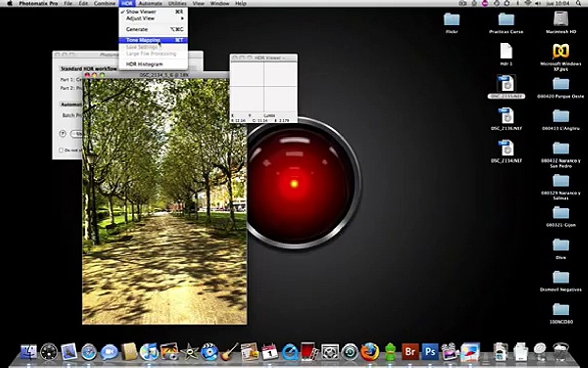Launch iChat from the Dock

(x=109, y=352)
